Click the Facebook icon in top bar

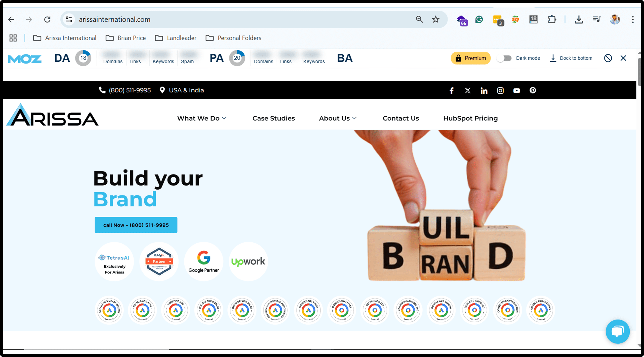pos(452,91)
